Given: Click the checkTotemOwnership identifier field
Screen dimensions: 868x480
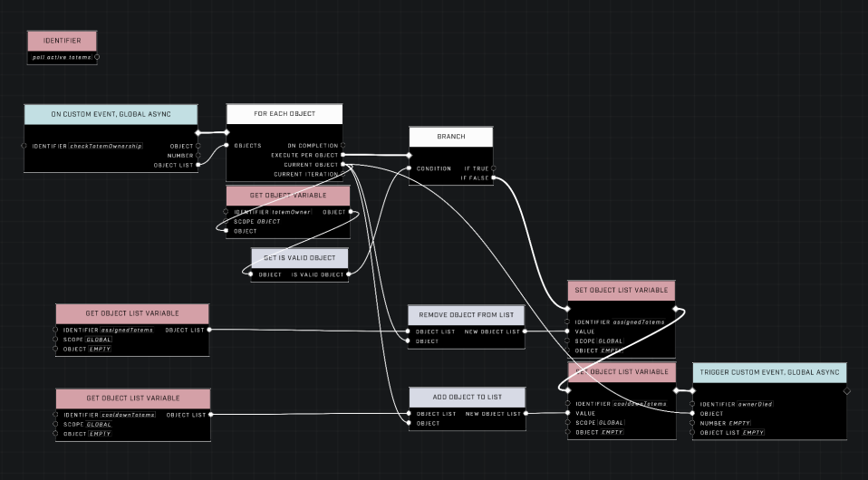Looking at the screenshot, I should 106,146.
